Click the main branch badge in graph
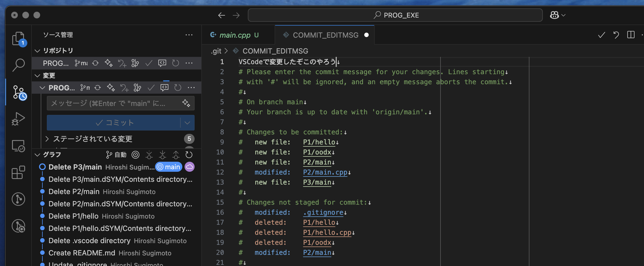The height and width of the screenshot is (266, 644). (169, 167)
